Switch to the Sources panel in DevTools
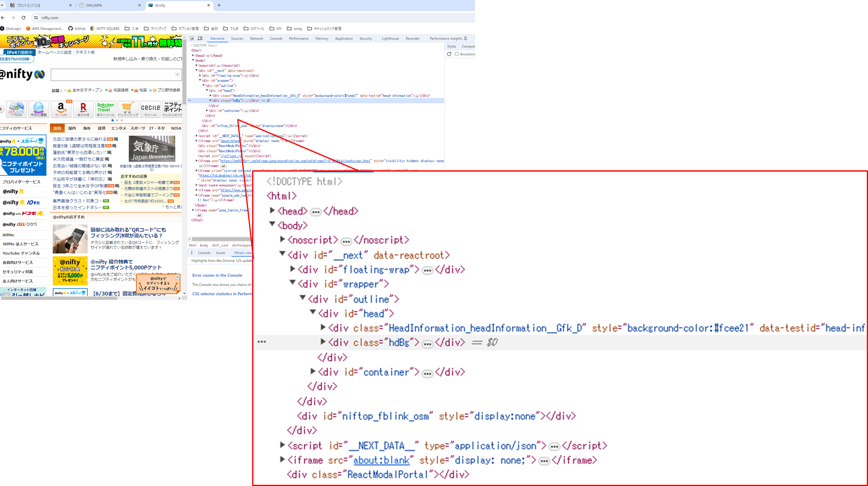Screen dimensions: 868x486 [237, 38]
